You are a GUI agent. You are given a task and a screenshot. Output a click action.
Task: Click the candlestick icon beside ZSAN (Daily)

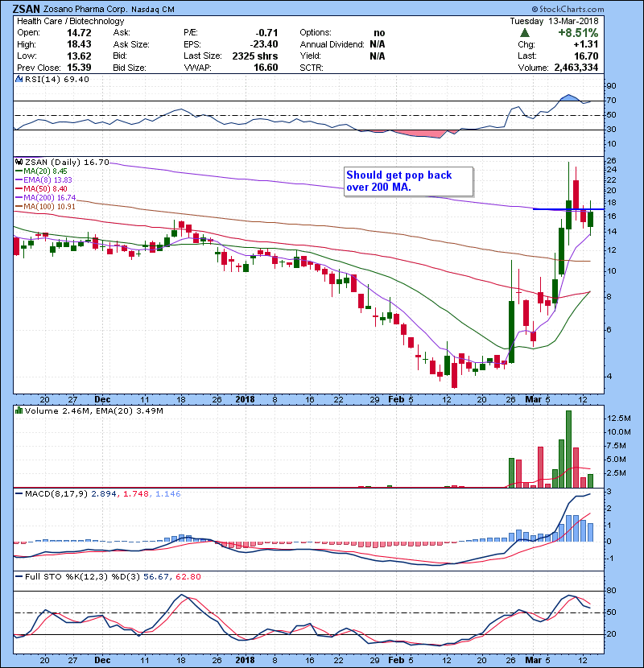tap(19, 162)
